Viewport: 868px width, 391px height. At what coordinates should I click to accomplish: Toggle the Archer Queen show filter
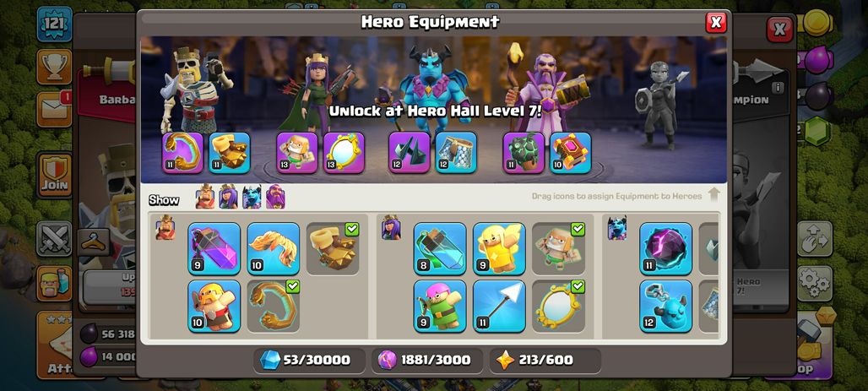click(x=228, y=197)
